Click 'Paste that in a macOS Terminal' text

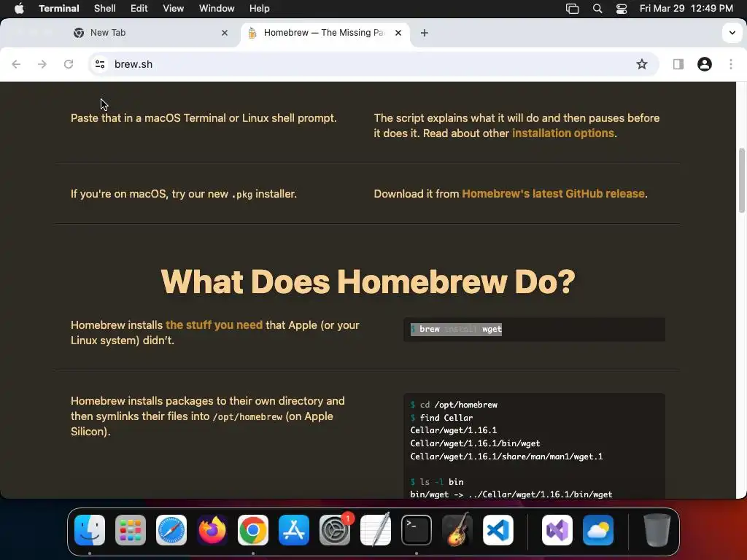204,118
